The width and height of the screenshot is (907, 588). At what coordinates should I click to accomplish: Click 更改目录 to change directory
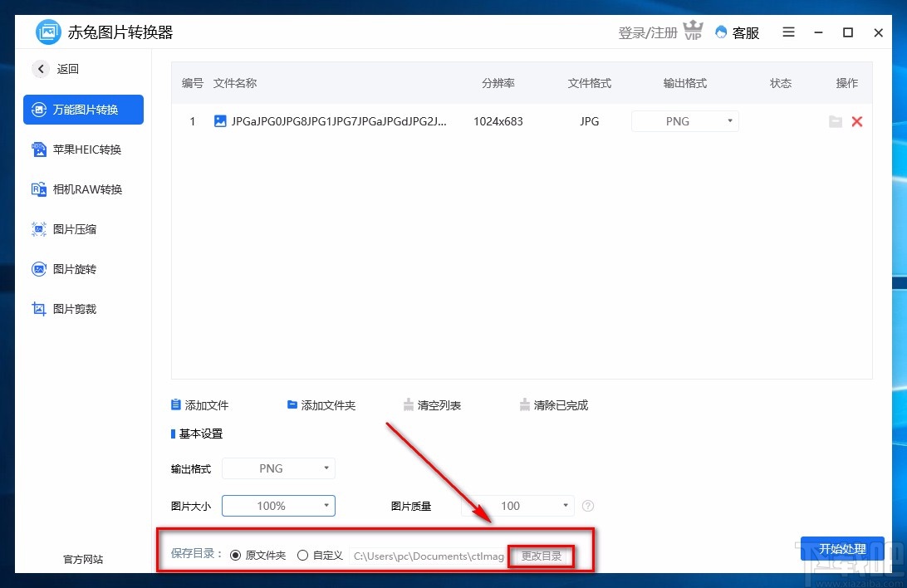(x=541, y=556)
